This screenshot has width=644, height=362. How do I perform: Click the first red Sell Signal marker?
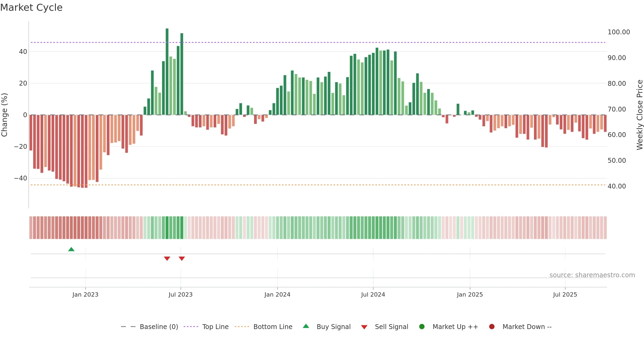(167, 258)
